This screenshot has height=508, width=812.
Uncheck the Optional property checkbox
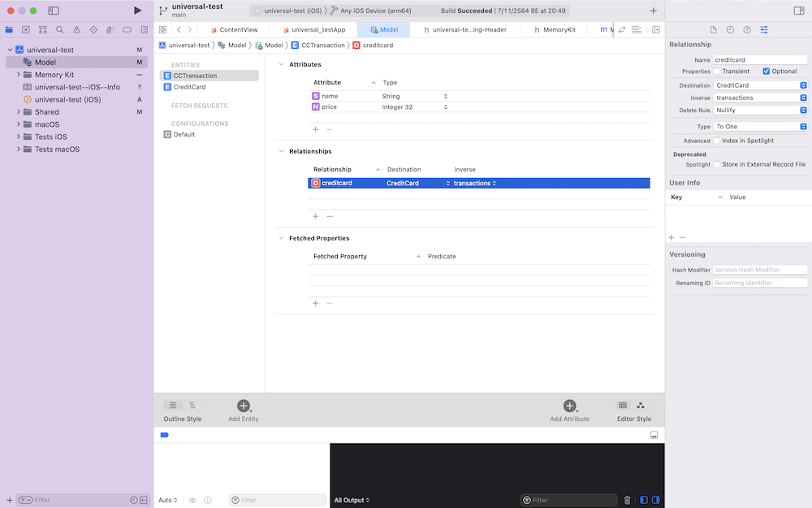[x=766, y=72]
